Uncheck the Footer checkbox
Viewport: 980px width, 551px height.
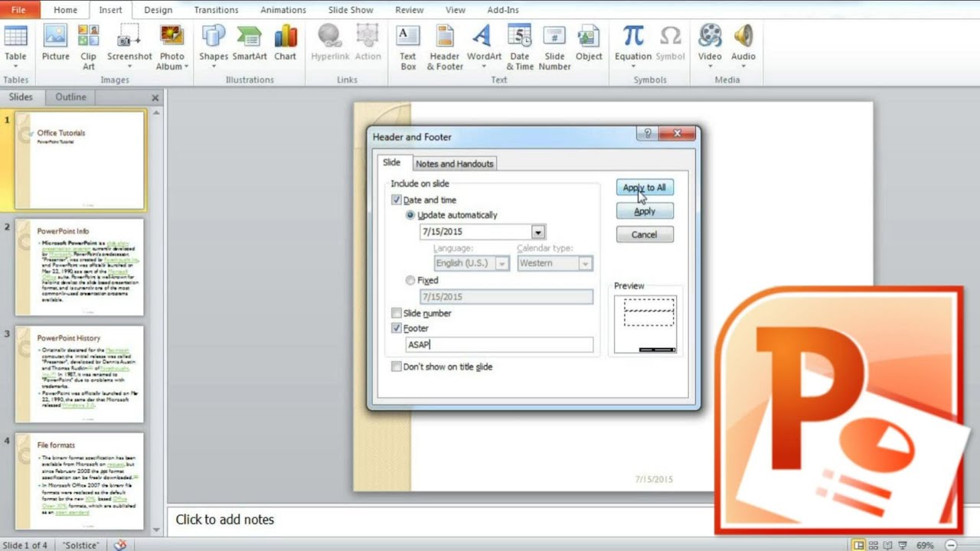click(396, 328)
